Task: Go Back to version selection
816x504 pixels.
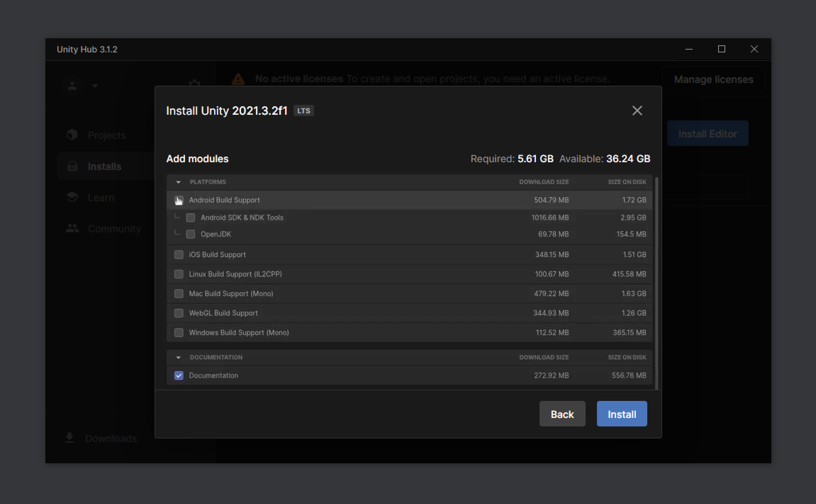Action: pyautogui.click(x=562, y=414)
